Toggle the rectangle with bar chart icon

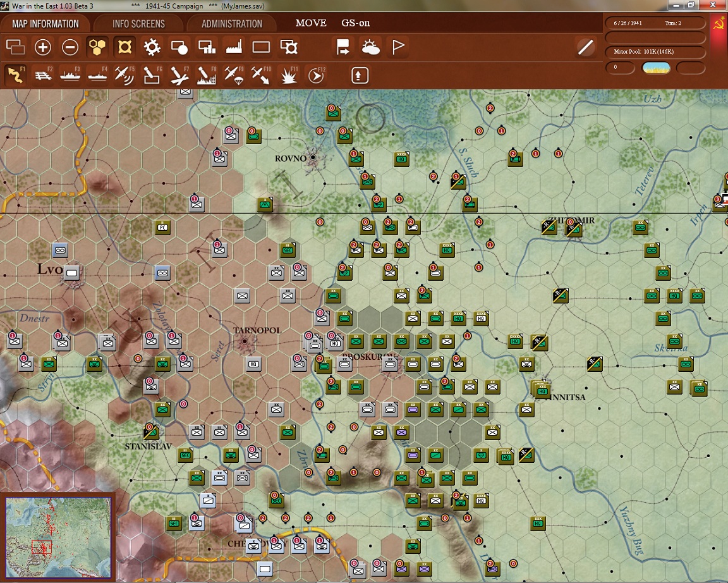pos(207,47)
